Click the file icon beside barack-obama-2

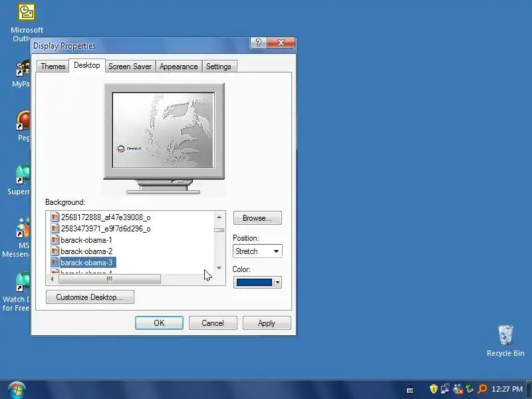pos(55,251)
